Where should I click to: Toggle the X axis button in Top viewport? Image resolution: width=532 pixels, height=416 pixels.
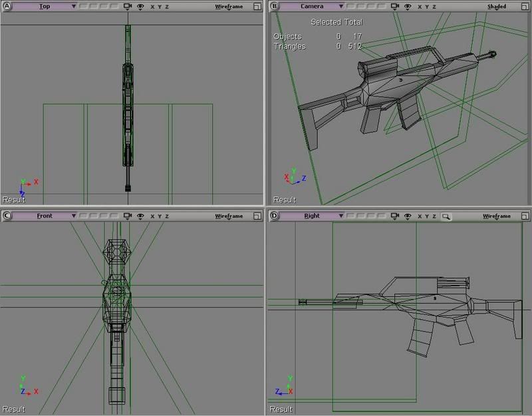pos(152,7)
